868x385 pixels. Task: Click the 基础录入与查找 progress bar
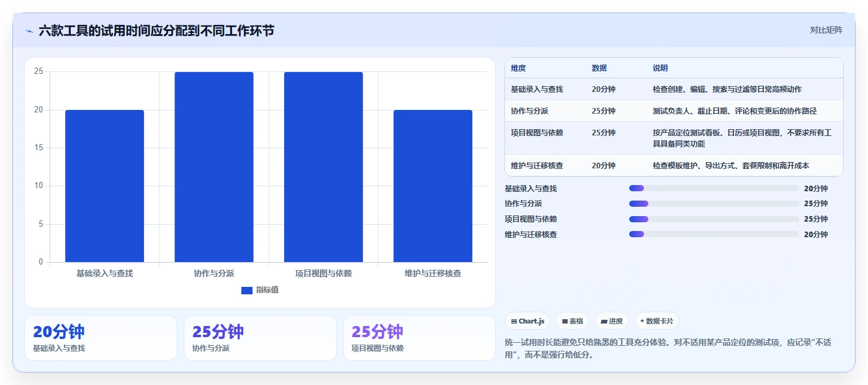714,188
